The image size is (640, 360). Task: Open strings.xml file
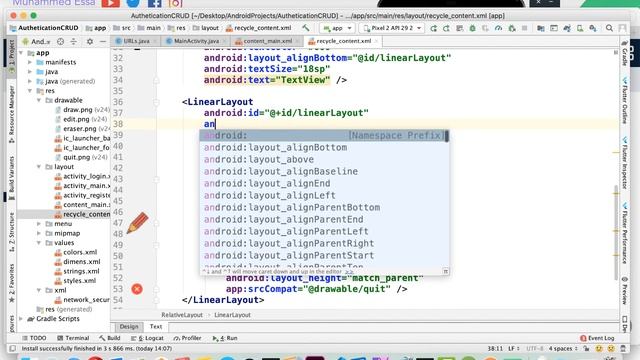[x=77, y=271]
